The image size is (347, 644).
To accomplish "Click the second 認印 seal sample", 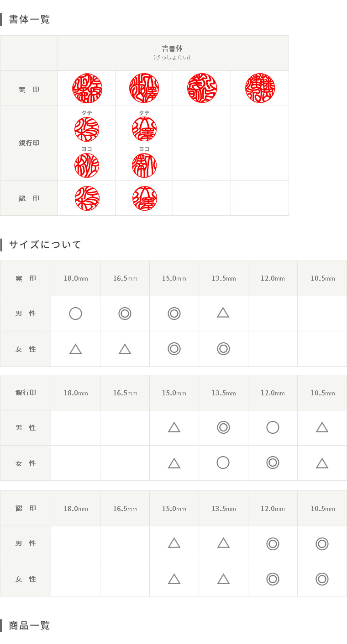I will (x=145, y=198).
